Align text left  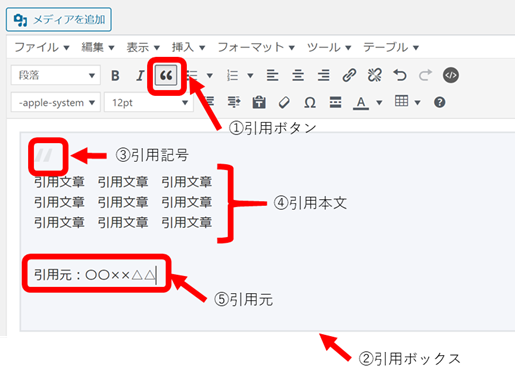click(272, 76)
